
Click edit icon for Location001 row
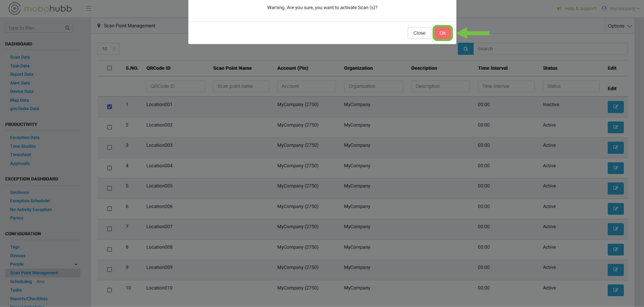[x=615, y=107]
